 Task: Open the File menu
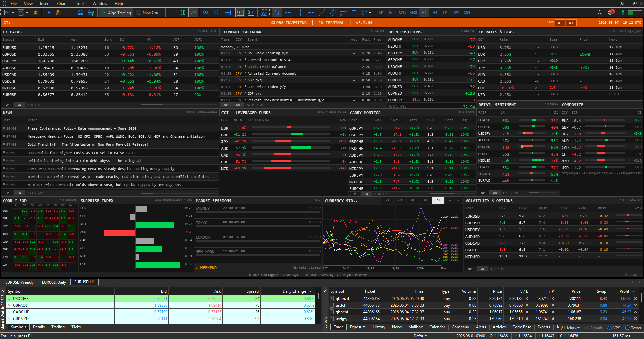click(14, 4)
